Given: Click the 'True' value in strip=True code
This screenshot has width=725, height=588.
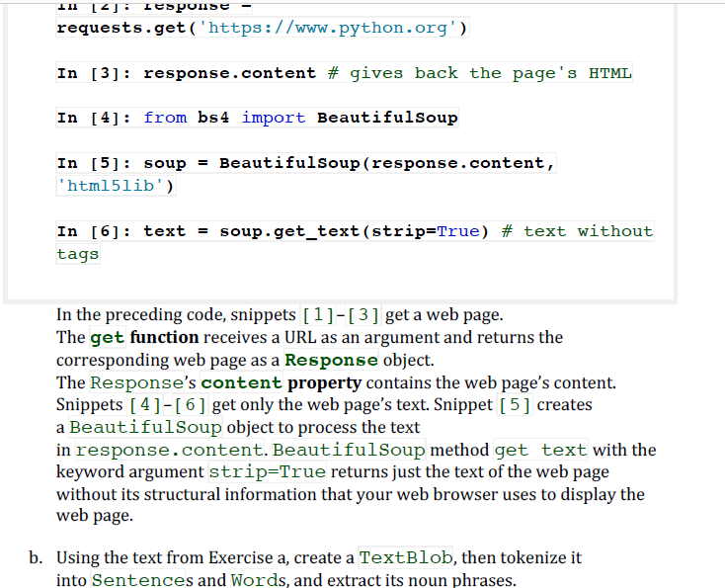Looking at the screenshot, I should pos(458,231).
